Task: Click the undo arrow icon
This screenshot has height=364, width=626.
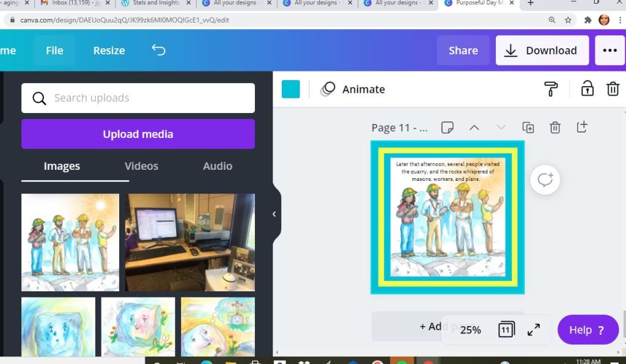Action: point(158,50)
